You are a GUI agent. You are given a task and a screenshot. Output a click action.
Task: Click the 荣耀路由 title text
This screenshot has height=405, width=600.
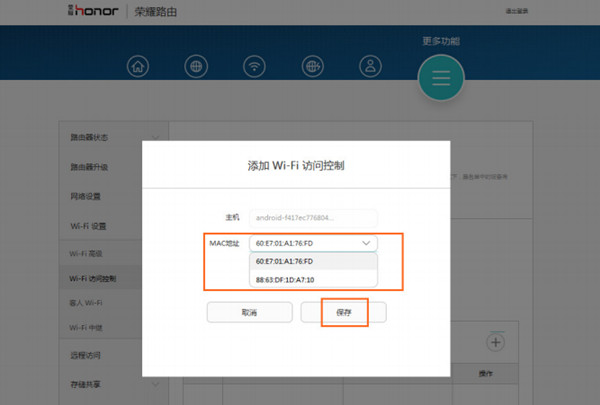(x=155, y=11)
